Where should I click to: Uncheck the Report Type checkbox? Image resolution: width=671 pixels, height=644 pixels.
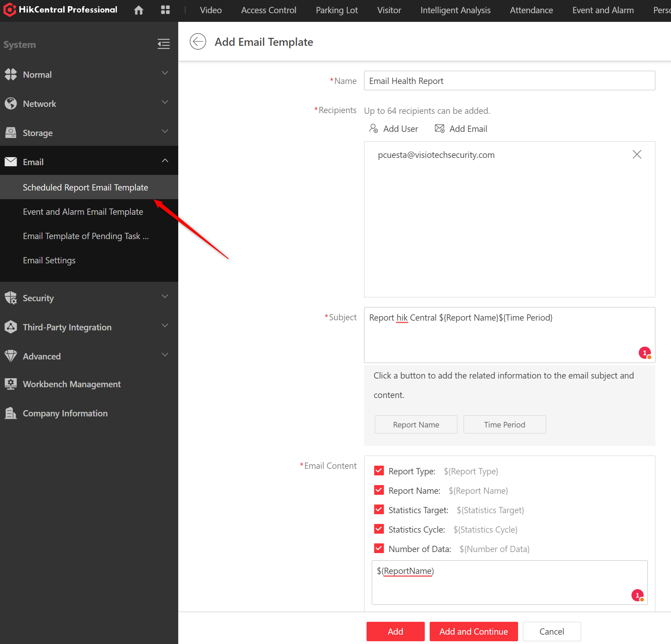click(379, 471)
